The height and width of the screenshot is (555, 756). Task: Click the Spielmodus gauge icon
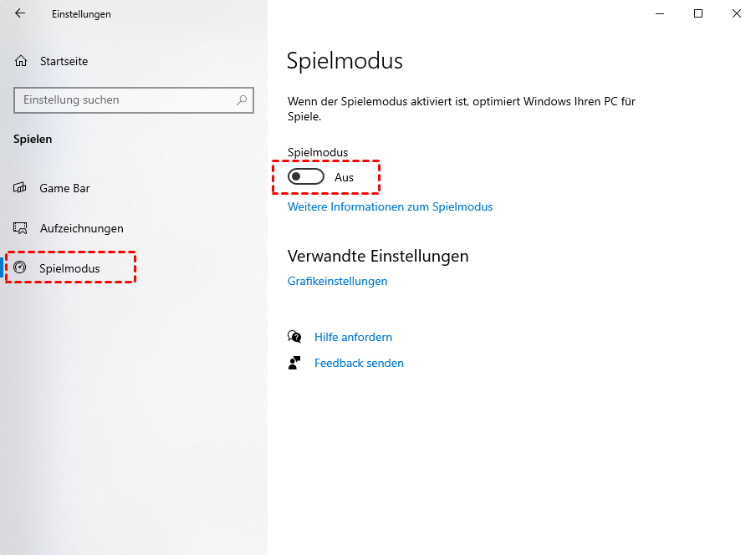click(21, 268)
